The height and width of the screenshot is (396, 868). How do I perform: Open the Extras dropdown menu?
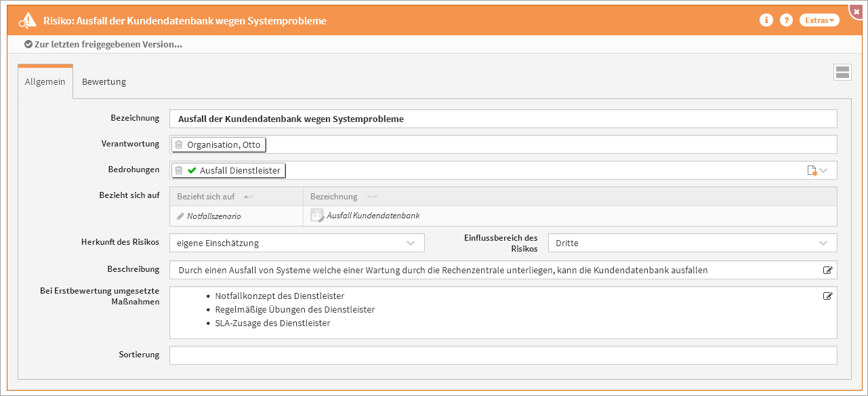pos(819,20)
